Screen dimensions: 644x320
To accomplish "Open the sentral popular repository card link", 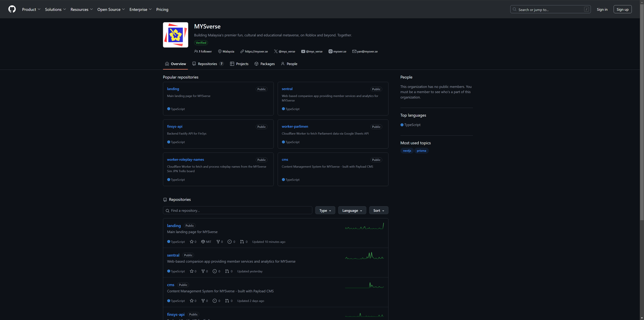I will point(287,89).
